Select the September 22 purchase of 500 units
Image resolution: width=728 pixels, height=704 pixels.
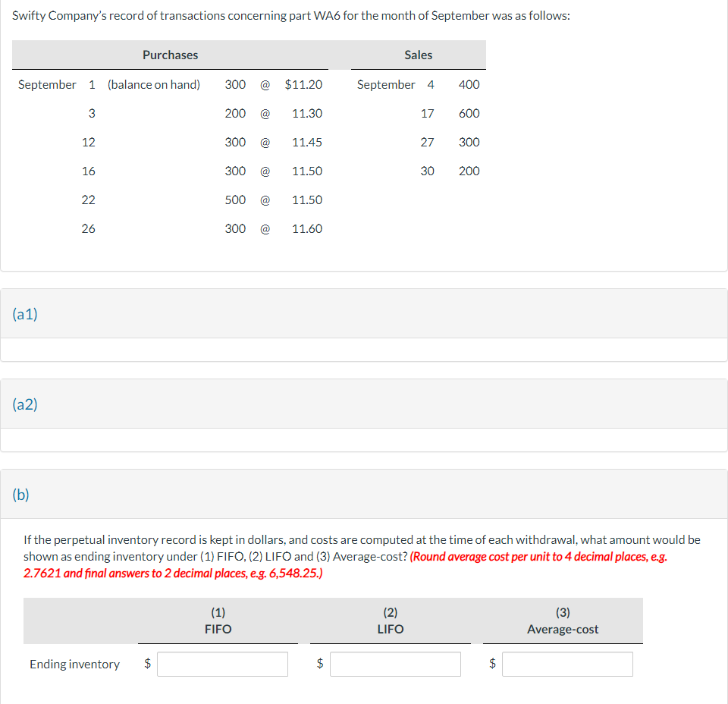click(x=235, y=200)
